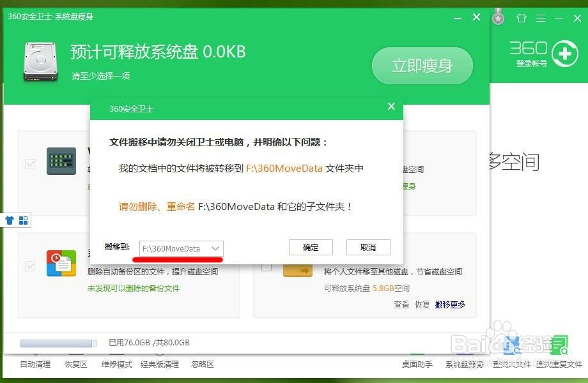Open the 搬移到 destination dropdown
The width and height of the screenshot is (588, 383).
[x=182, y=248]
